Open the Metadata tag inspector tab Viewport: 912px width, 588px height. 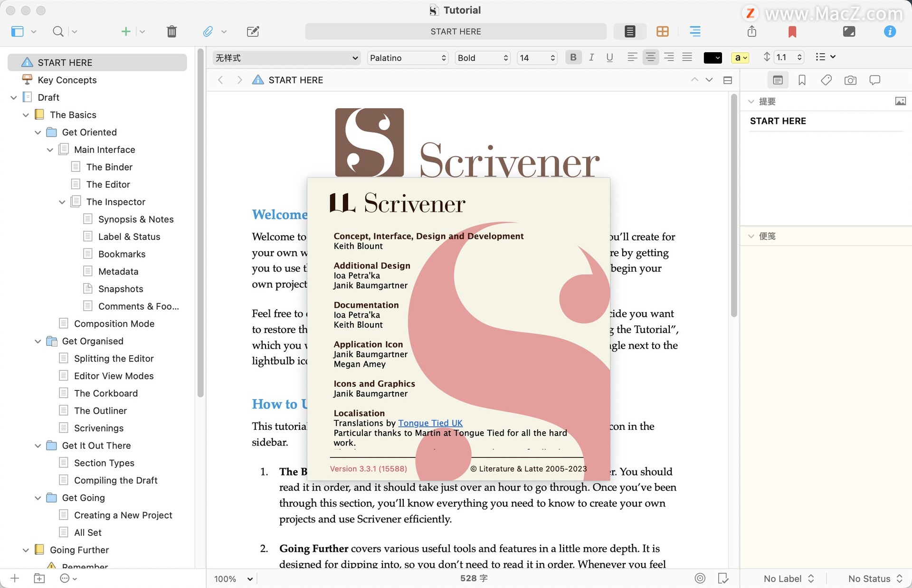tap(826, 80)
